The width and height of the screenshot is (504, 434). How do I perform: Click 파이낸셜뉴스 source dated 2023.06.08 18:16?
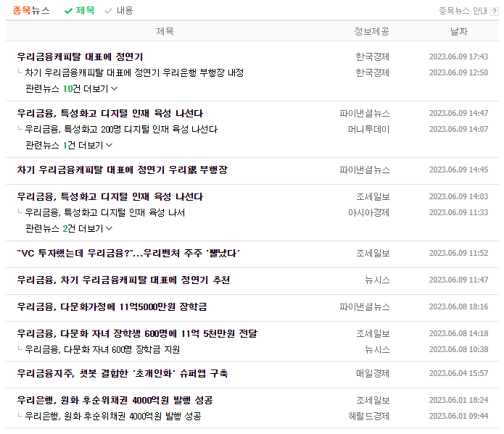coord(365,306)
